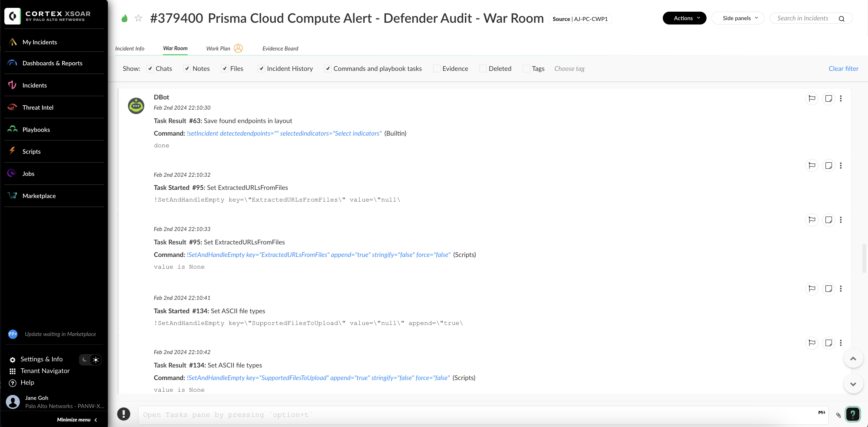This screenshot has height=427, width=868.
Task: Switch to the Work Plan tab
Action: click(218, 49)
